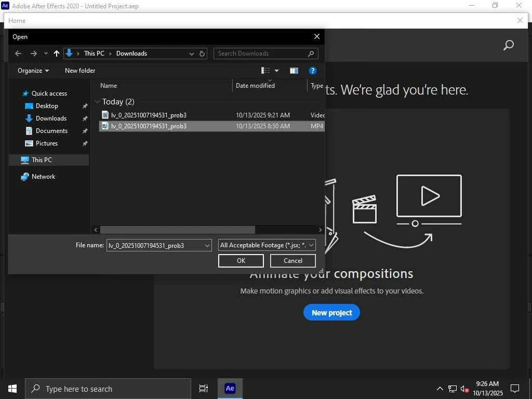The height and width of the screenshot is (399, 532).
Task: Open Desktop in the navigation pane
Action: point(47,106)
